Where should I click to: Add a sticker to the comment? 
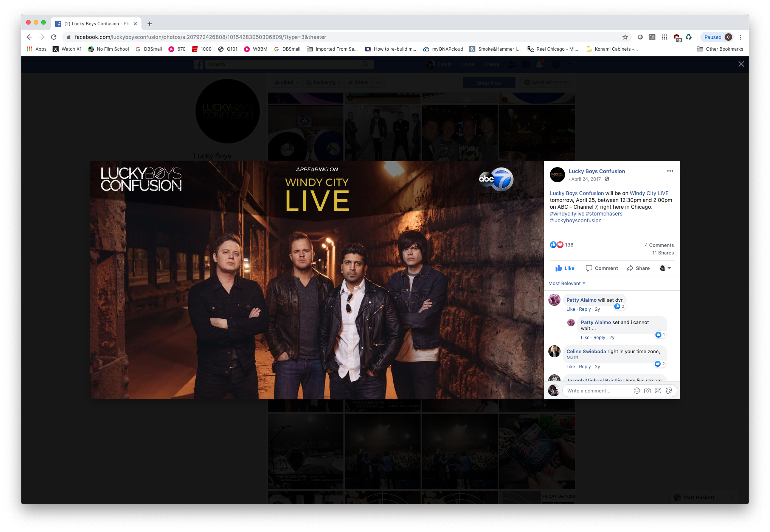tap(669, 391)
